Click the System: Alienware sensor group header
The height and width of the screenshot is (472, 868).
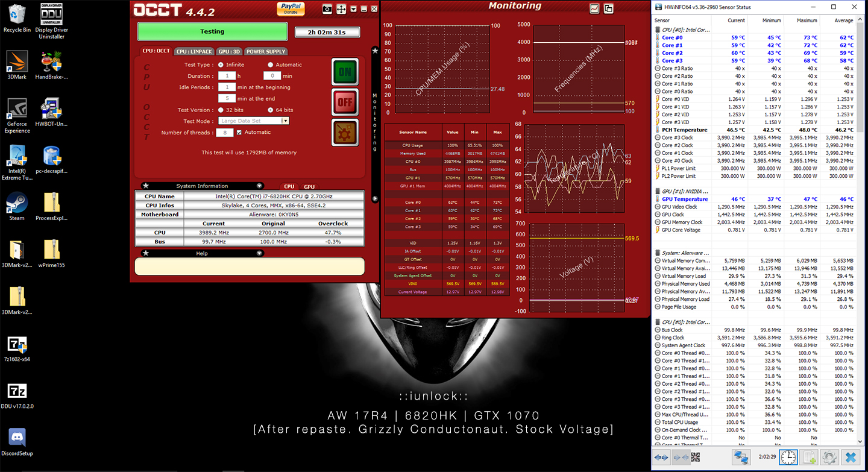(682, 253)
